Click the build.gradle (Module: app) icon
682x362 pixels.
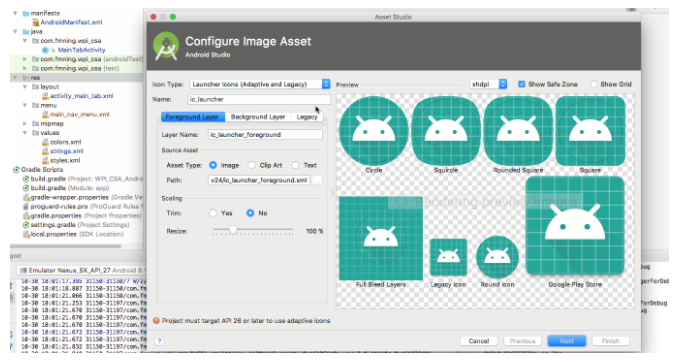click(x=26, y=188)
